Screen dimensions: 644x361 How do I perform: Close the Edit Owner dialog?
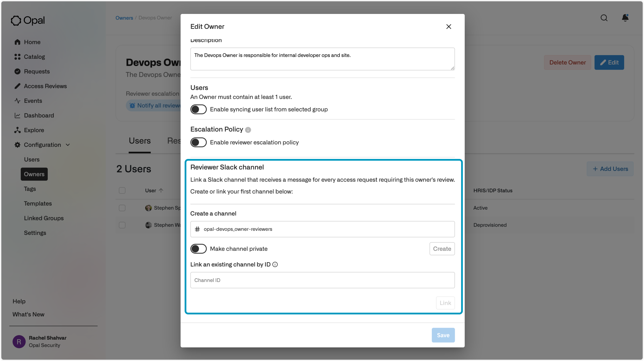point(448,27)
